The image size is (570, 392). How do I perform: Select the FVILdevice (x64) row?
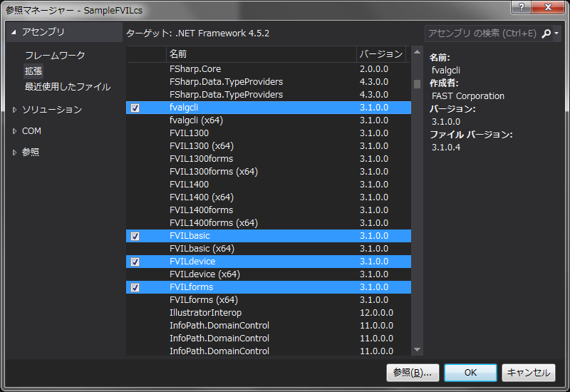click(269, 274)
